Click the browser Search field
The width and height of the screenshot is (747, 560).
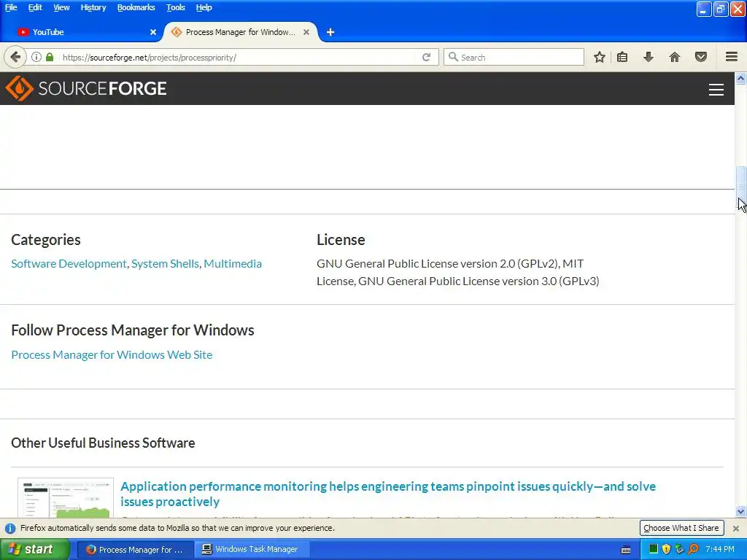[x=514, y=57]
